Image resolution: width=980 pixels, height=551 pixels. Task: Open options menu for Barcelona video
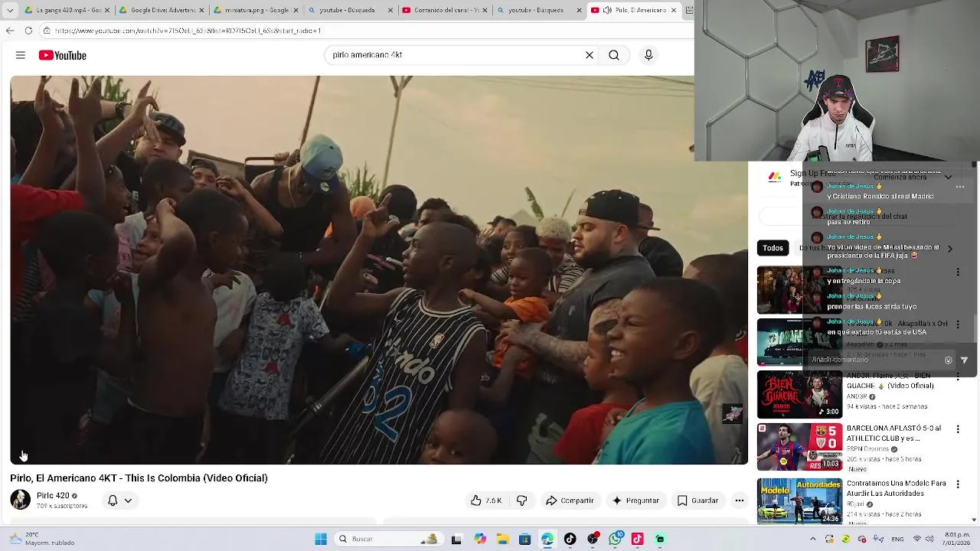(958, 430)
